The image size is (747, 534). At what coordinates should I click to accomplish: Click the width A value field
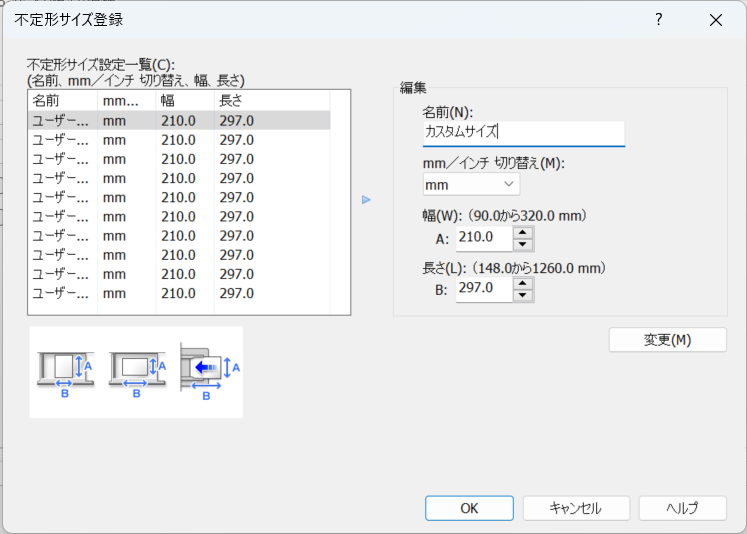point(484,238)
